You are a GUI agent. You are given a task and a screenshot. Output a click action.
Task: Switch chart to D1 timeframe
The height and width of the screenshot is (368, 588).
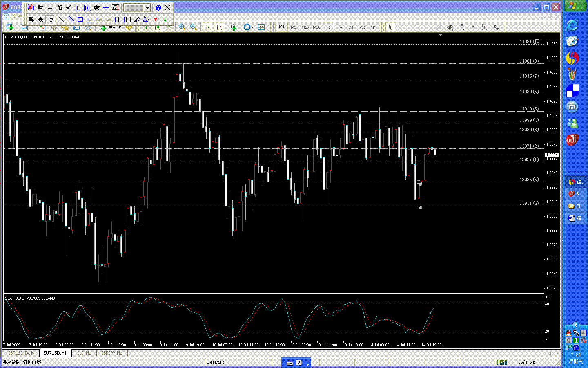[351, 27]
